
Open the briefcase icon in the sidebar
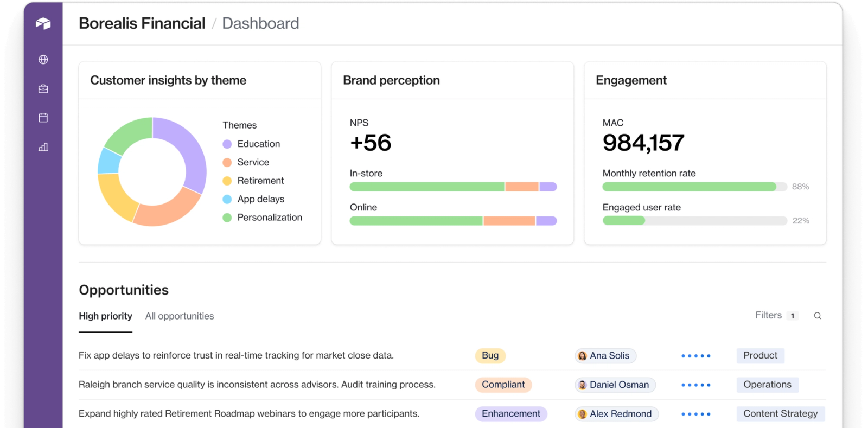point(43,89)
